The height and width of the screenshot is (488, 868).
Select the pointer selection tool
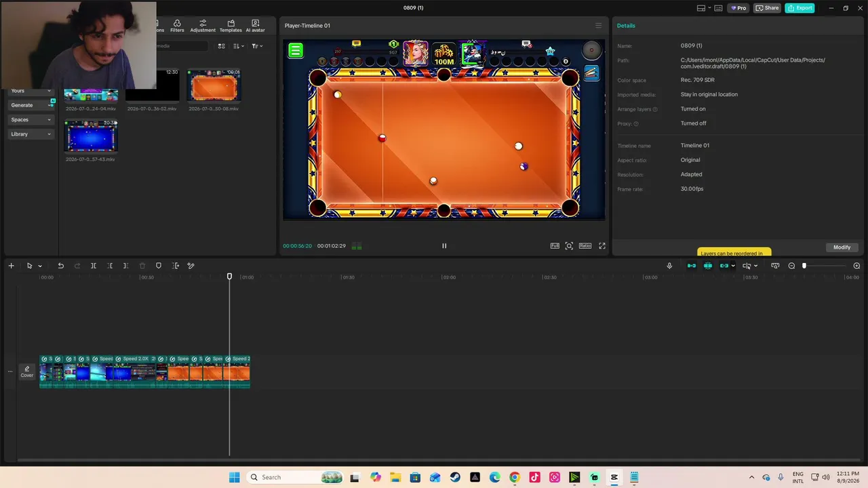pyautogui.click(x=29, y=266)
